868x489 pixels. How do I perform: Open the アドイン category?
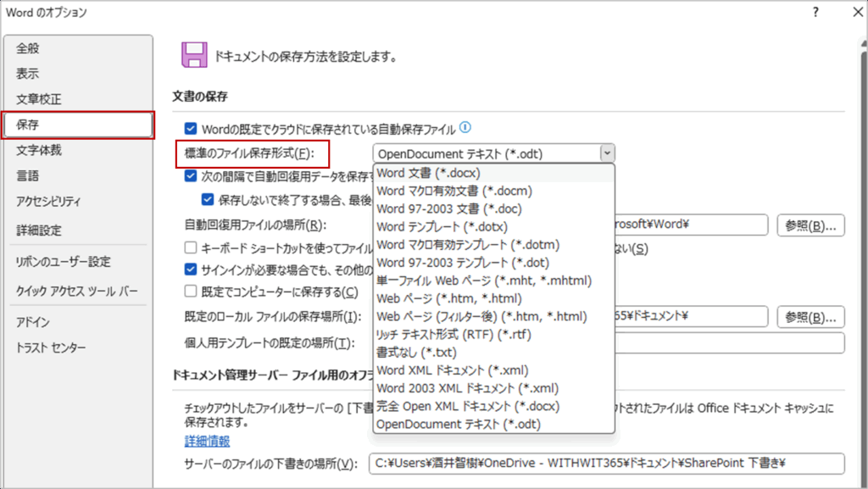click(78, 322)
